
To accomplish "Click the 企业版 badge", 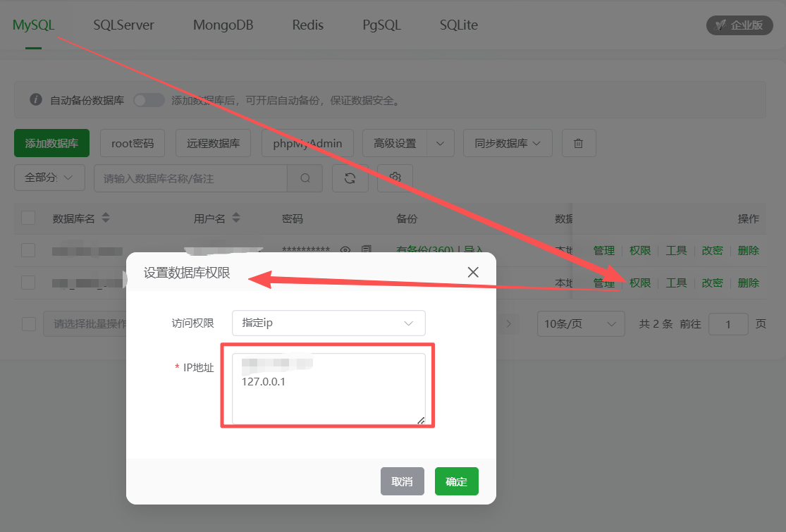I will [739, 25].
